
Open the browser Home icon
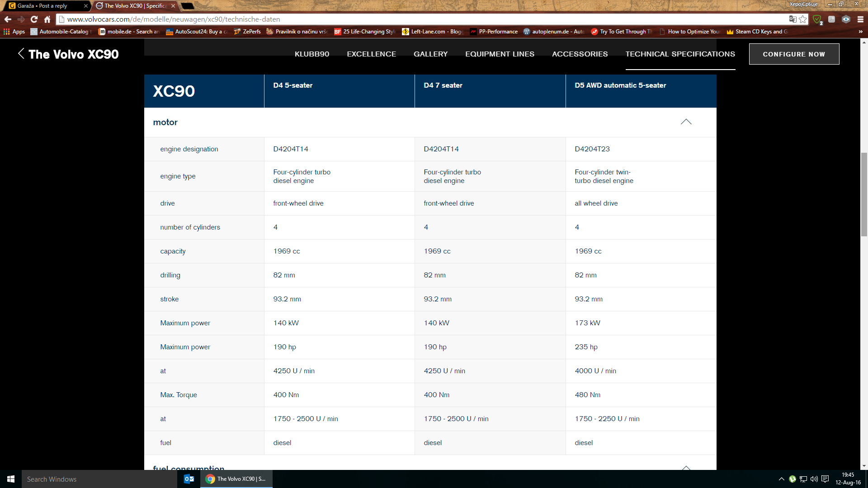point(47,19)
